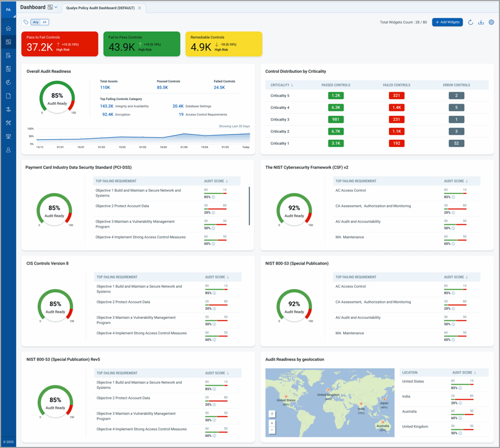Expand the Dashboard title dropdown chevron
Image resolution: width=500 pixels, height=448 pixels.
point(56,7)
